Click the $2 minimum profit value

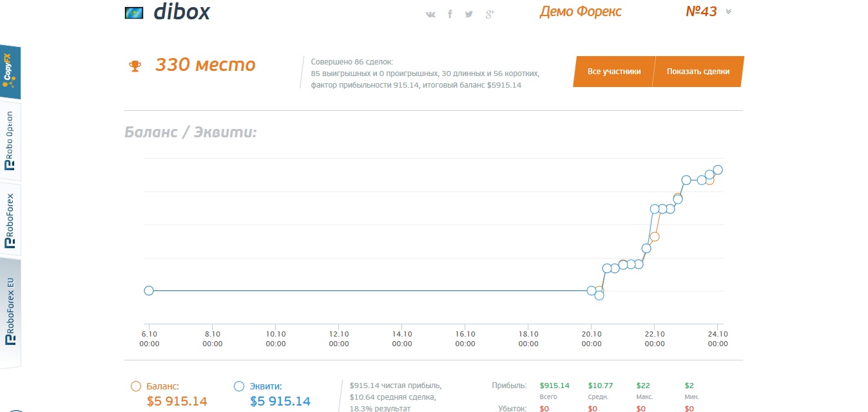pyautogui.click(x=689, y=386)
